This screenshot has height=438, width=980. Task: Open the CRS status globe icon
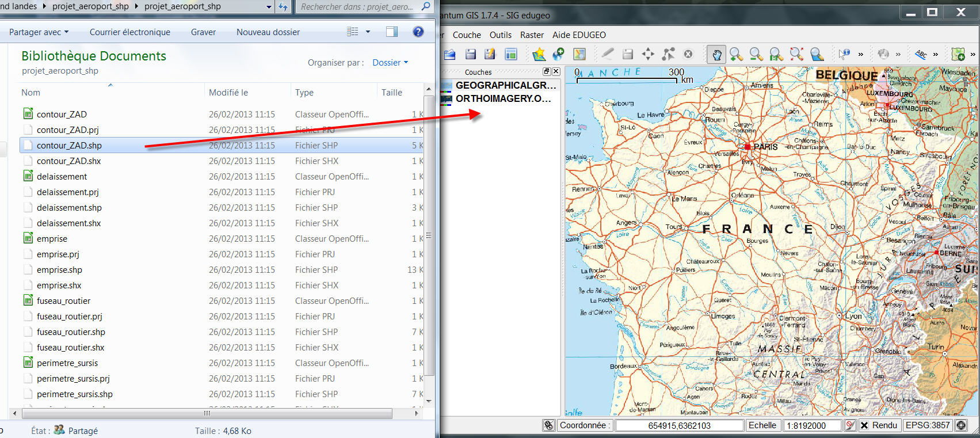[961, 425]
